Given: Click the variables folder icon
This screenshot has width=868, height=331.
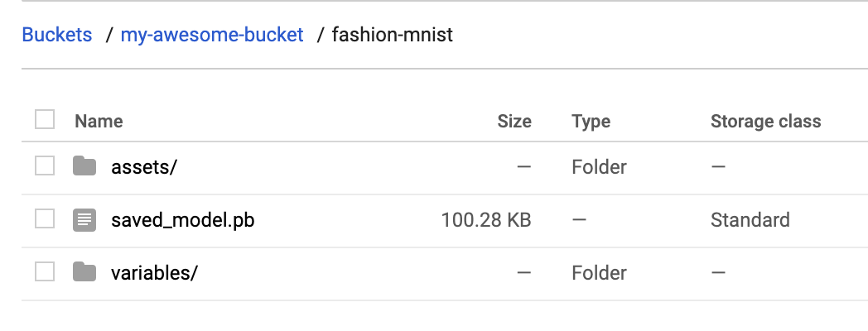Looking at the screenshot, I should click(x=84, y=272).
